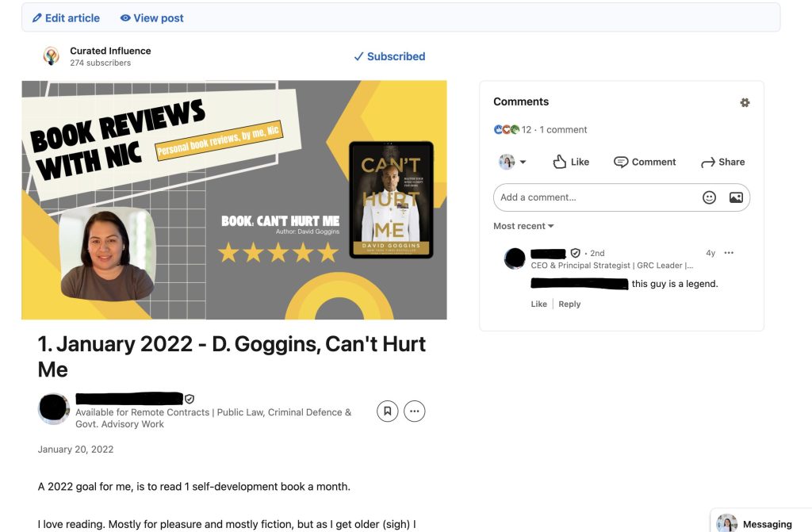
Task: Open View post link
Action: tap(151, 18)
